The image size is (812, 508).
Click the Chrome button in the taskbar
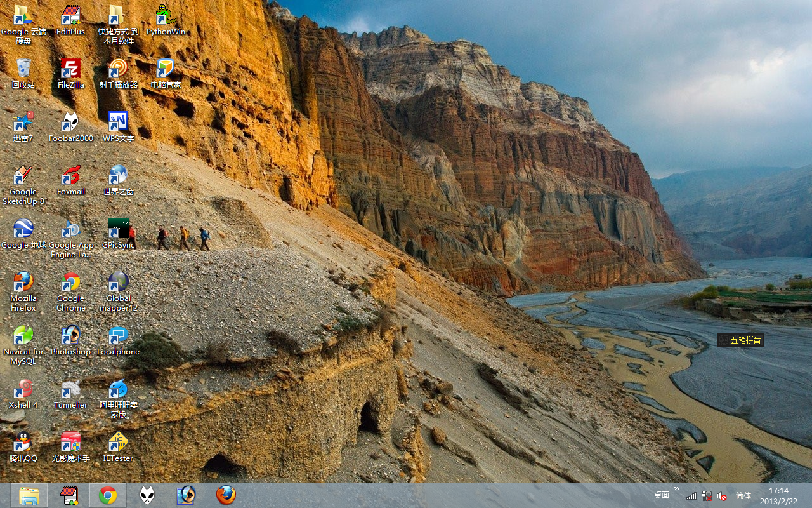click(x=108, y=495)
